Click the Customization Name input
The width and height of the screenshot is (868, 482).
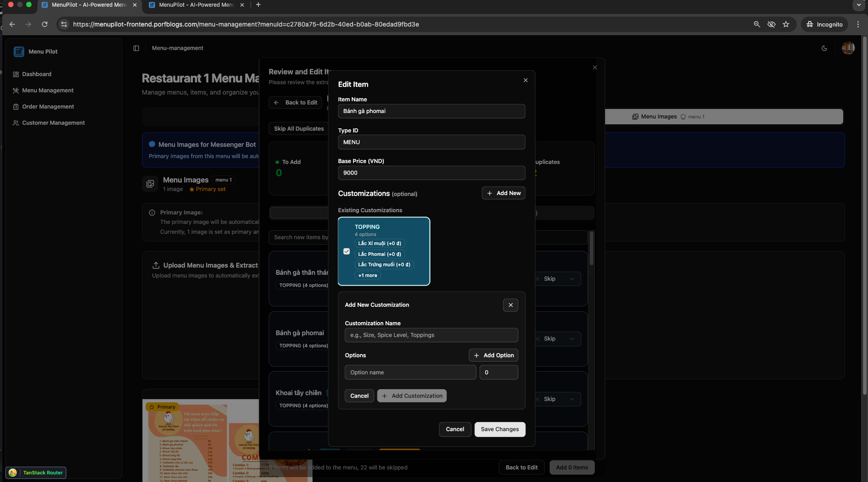pos(431,335)
